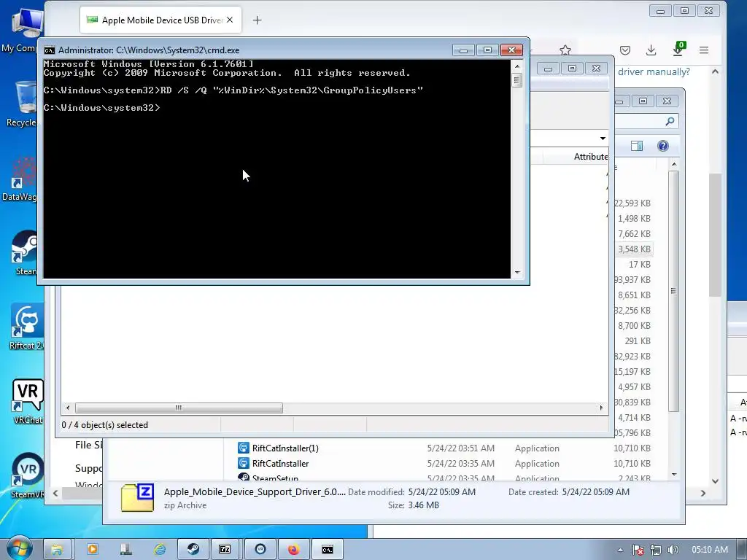Click the 7-Zip status '0 / 4 object(s) selected'
The height and width of the screenshot is (560, 747).
click(105, 425)
